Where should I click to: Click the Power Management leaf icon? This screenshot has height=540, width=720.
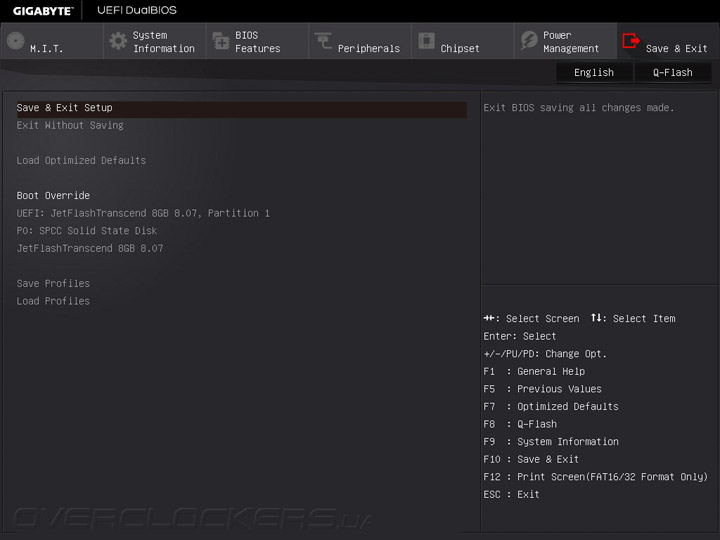click(529, 42)
